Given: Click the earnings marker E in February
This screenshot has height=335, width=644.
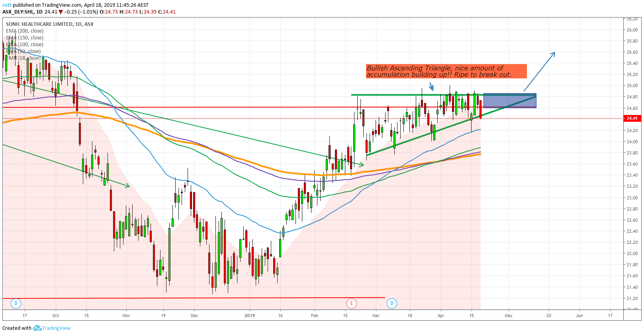Looking at the screenshot, I should (351, 303).
